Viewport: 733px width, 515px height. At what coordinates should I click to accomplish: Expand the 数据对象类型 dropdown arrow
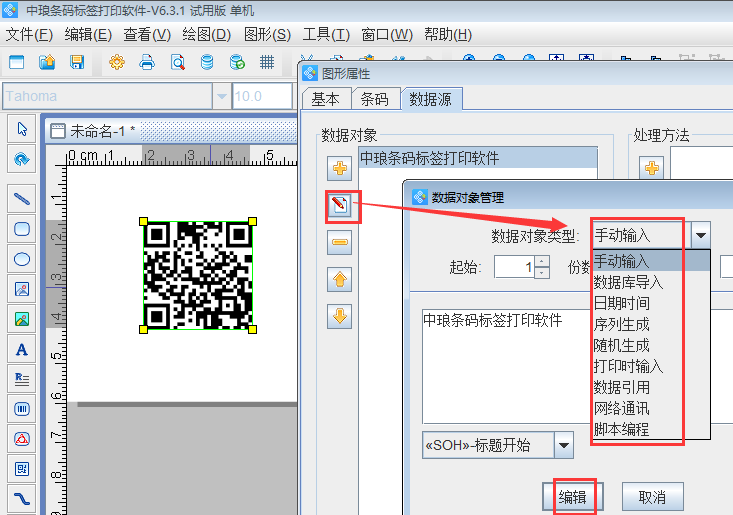pyautogui.click(x=701, y=236)
